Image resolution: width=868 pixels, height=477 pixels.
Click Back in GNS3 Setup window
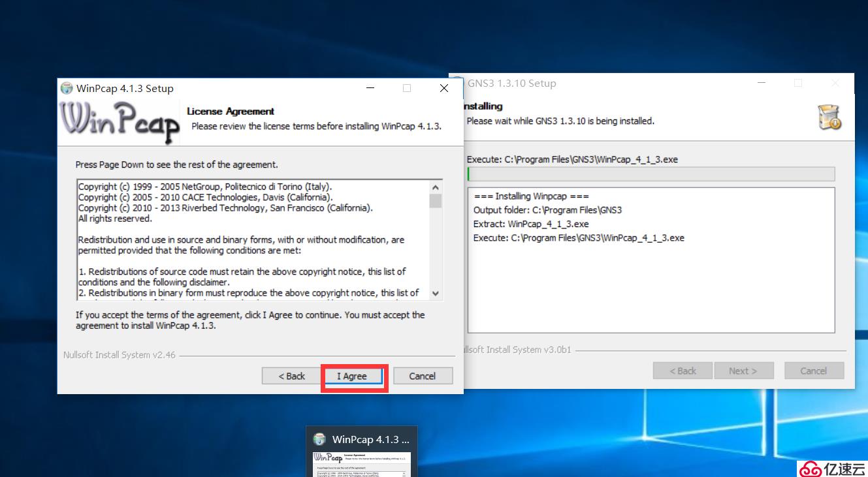click(683, 371)
